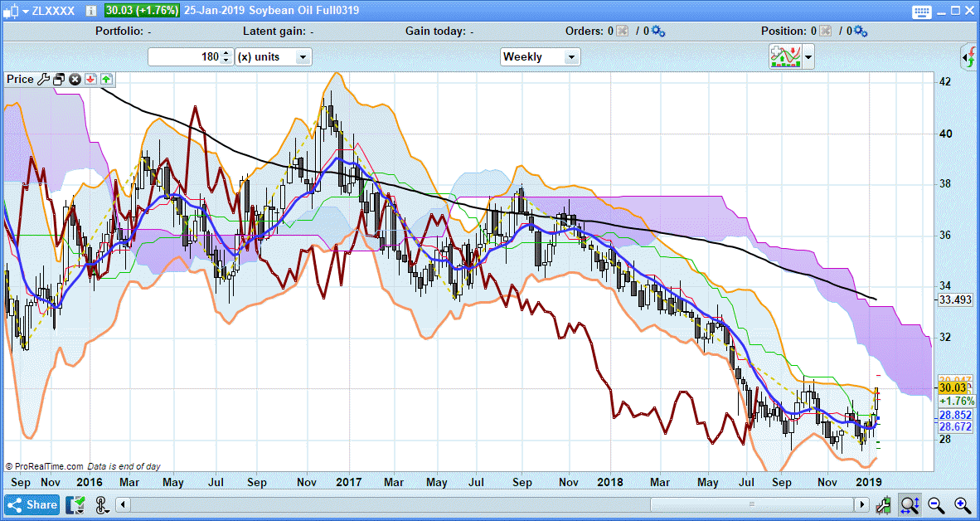Open order settings gears next to Orders

pos(658,31)
